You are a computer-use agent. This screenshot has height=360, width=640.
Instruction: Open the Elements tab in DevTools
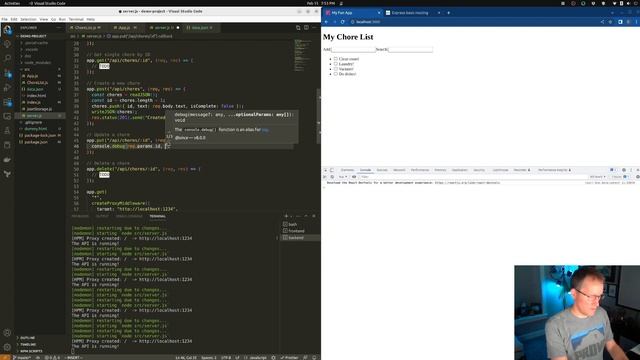pyautogui.click(x=347, y=170)
